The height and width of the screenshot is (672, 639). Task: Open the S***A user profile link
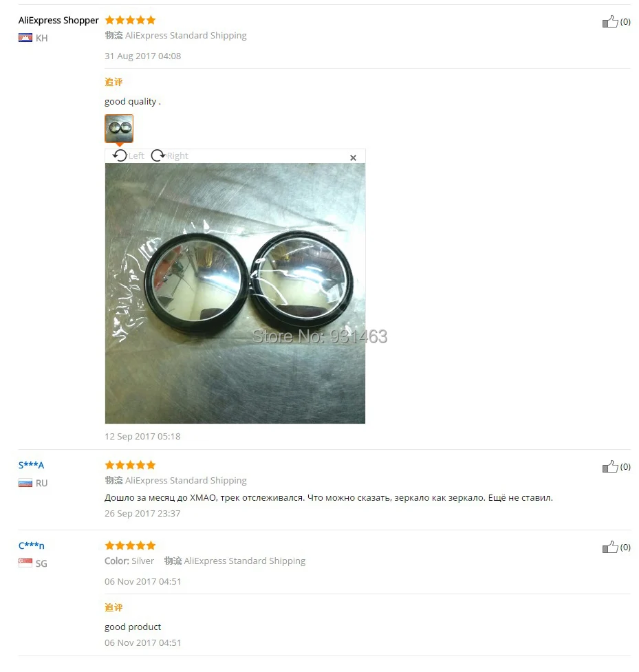(31, 465)
